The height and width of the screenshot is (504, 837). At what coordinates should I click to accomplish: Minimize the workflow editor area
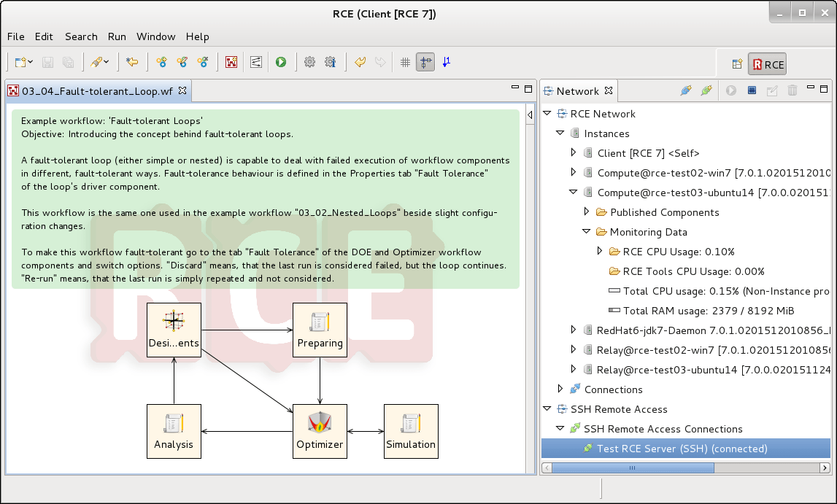(x=515, y=88)
